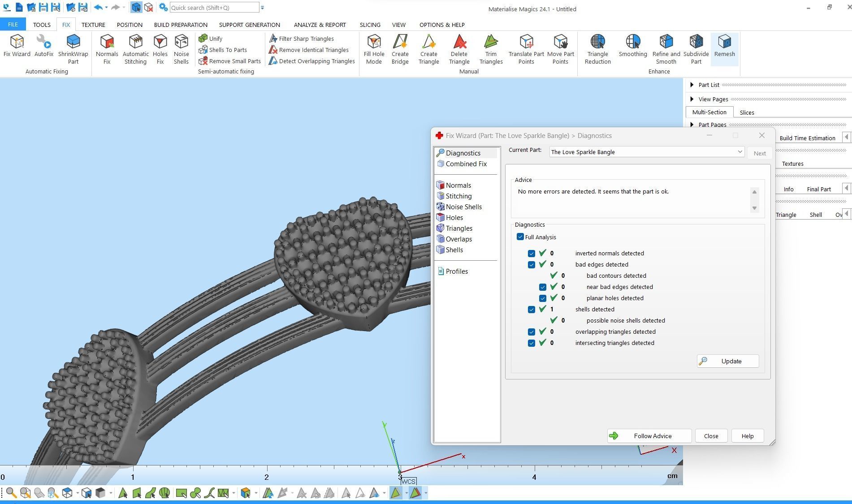This screenshot has width=852, height=504.
Task: Collapse the Build Time Estimation tab arrow
Action: pos(846,138)
